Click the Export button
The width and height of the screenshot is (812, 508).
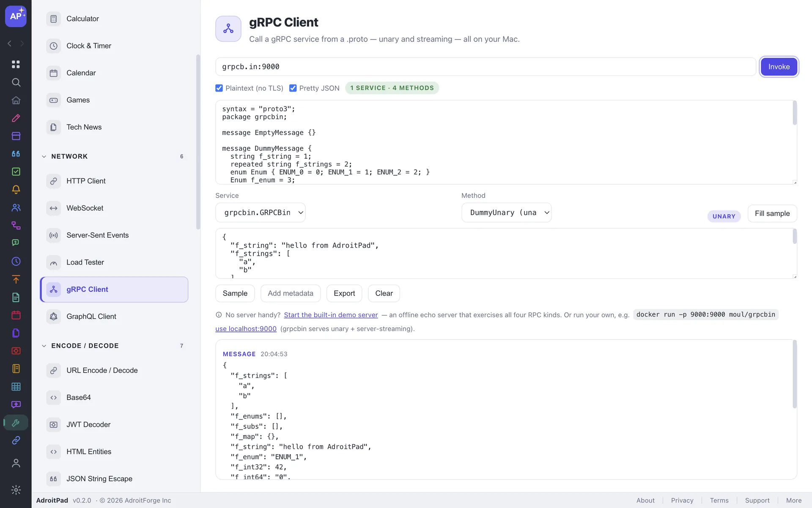point(344,293)
